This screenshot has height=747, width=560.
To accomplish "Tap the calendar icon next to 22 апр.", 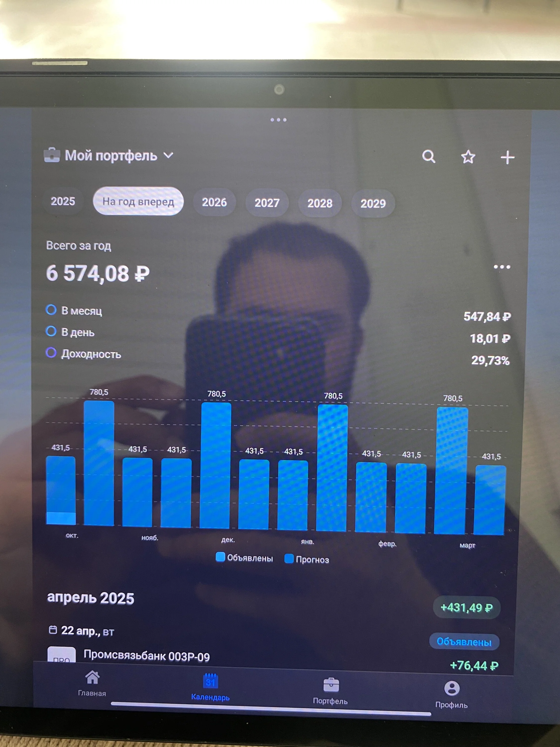I will point(53,630).
